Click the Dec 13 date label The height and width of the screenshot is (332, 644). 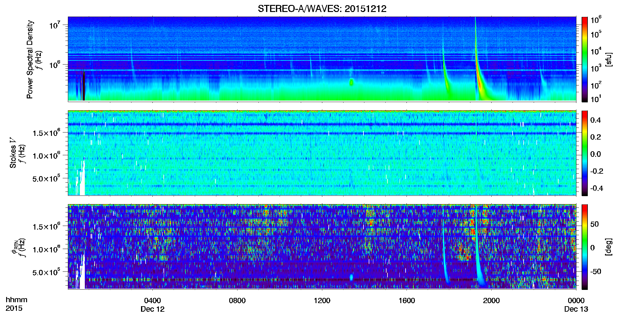pos(576,309)
